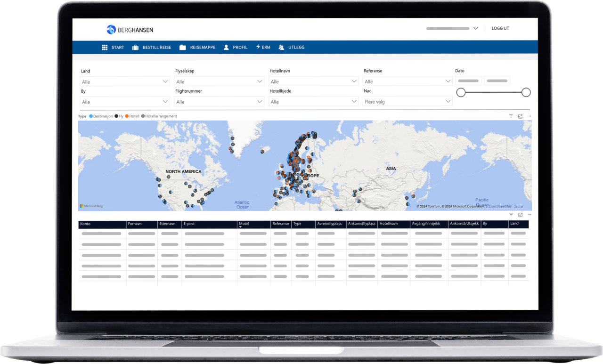Sort by Ankomstflyplass column header
The height and width of the screenshot is (364, 603).
coord(362,225)
